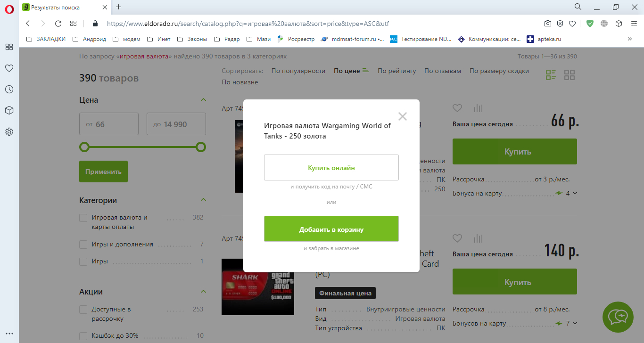The width and height of the screenshot is (644, 343).
Task: Open Extensions cube icon in sidebar
Action: click(9, 110)
